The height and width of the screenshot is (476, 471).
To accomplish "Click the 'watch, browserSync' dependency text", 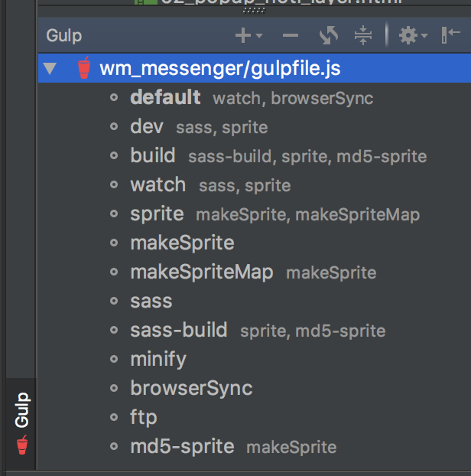I will tap(293, 99).
